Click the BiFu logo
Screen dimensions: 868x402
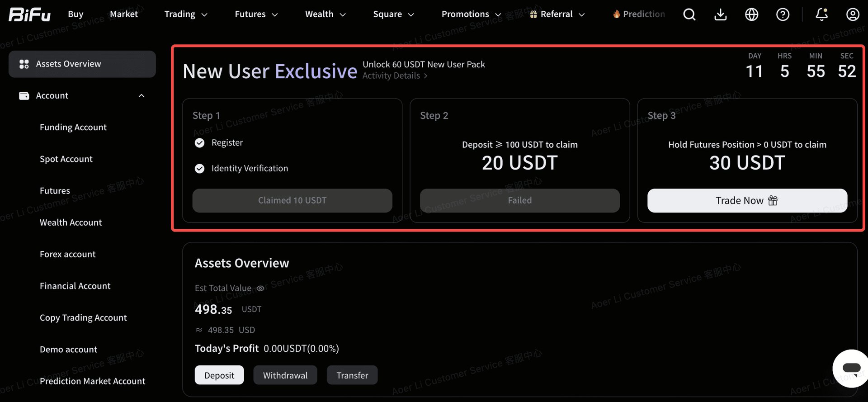(x=29, y=14)
